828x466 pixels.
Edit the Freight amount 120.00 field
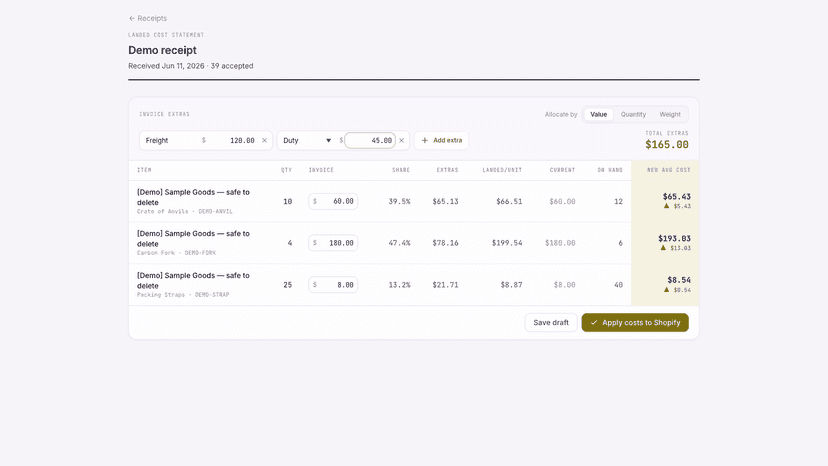pyautogui.click(x=233, y=141)
